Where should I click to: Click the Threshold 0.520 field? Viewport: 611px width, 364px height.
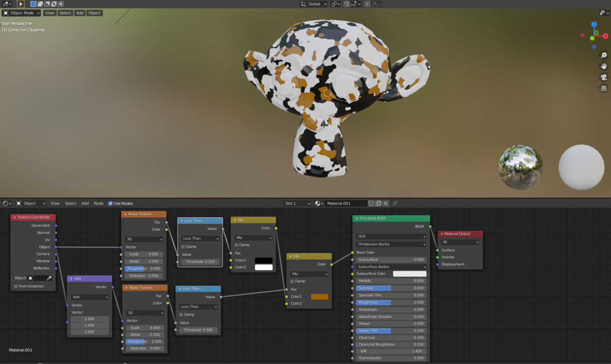(x=199, y=262)
